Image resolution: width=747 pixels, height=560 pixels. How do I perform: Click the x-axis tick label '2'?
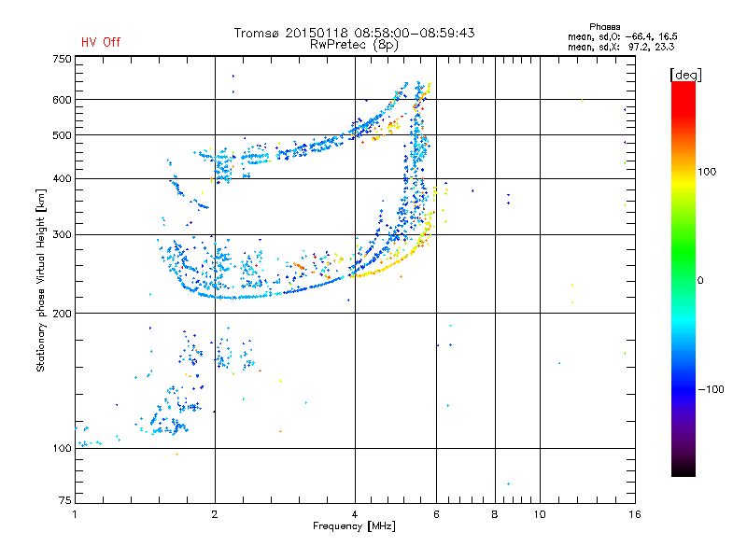(x=215, y=514)
